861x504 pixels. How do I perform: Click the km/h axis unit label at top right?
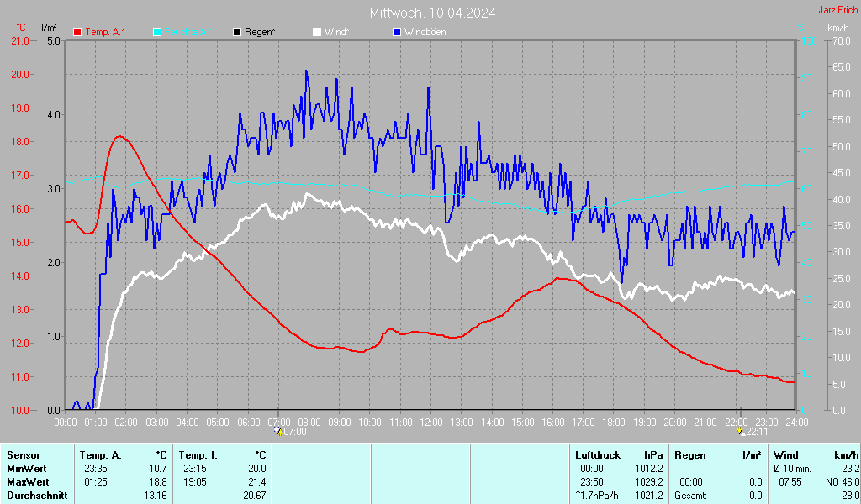[x=837, y=28]
